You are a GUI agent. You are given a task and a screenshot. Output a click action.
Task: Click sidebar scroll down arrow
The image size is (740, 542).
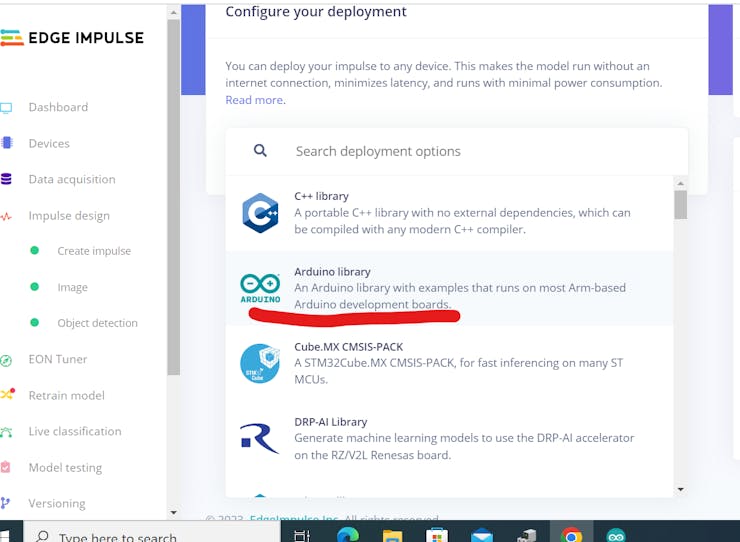(x=174, y=512)
